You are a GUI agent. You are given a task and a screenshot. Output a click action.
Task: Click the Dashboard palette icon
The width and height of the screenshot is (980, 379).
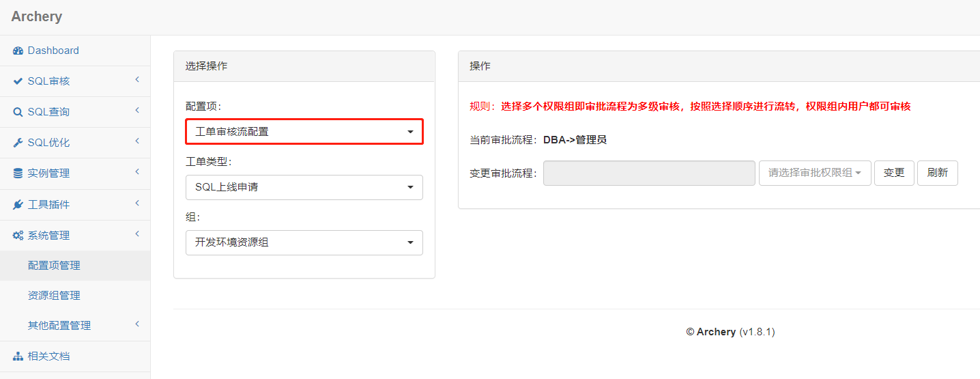click(18, 51)
